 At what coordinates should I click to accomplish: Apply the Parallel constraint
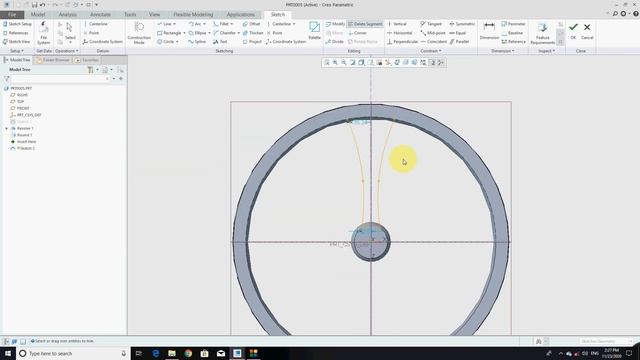[x=460, y=42]
